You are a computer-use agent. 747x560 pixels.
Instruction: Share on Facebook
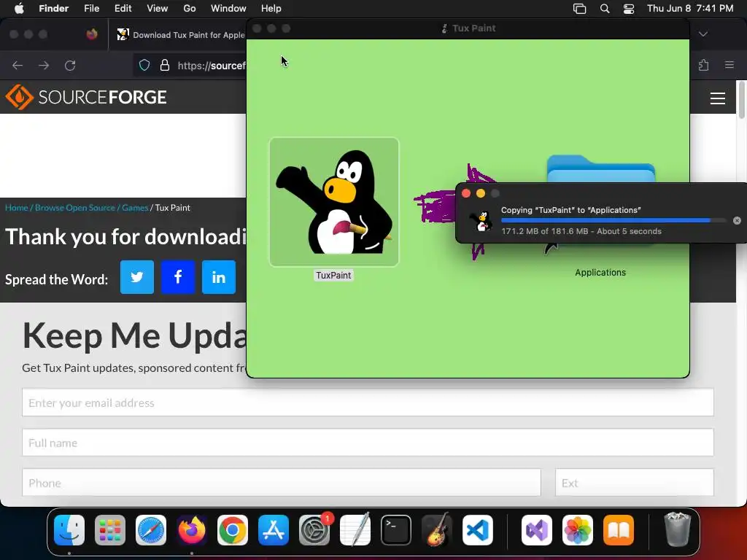pyautogui.click(x=178, y=277)
